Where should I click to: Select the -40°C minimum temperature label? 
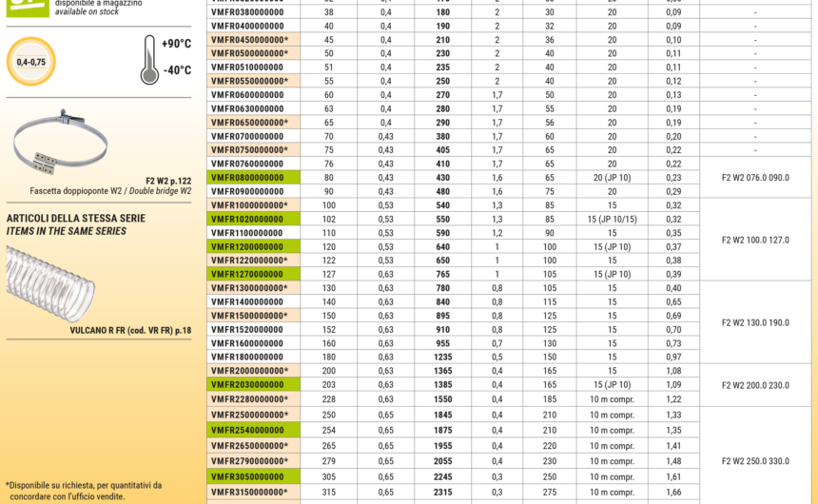(x=176, y=70)
